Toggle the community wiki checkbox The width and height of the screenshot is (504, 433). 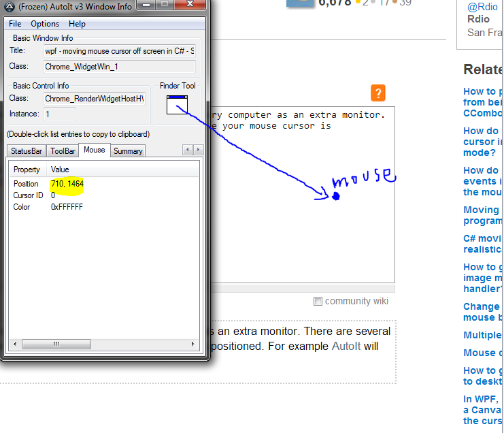(318, 302)
